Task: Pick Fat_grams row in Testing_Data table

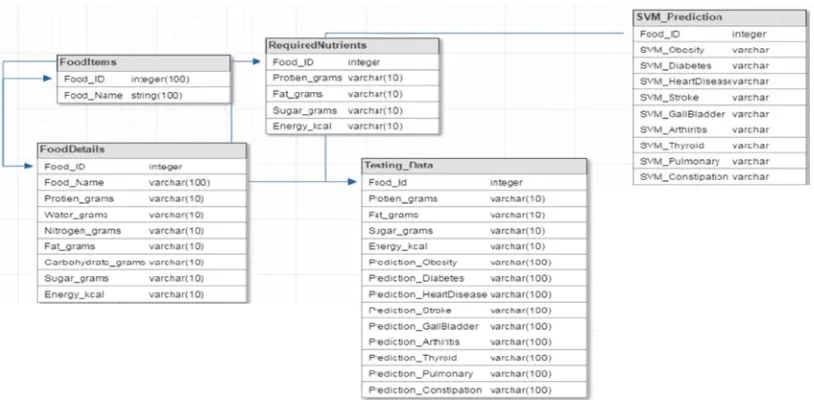Action: (x=474, y=215)
